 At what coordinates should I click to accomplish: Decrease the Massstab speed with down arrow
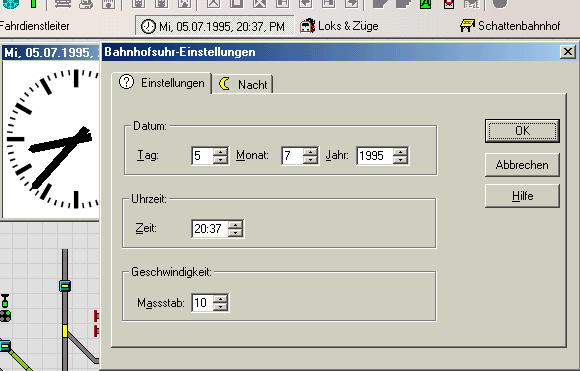point(220,307)
